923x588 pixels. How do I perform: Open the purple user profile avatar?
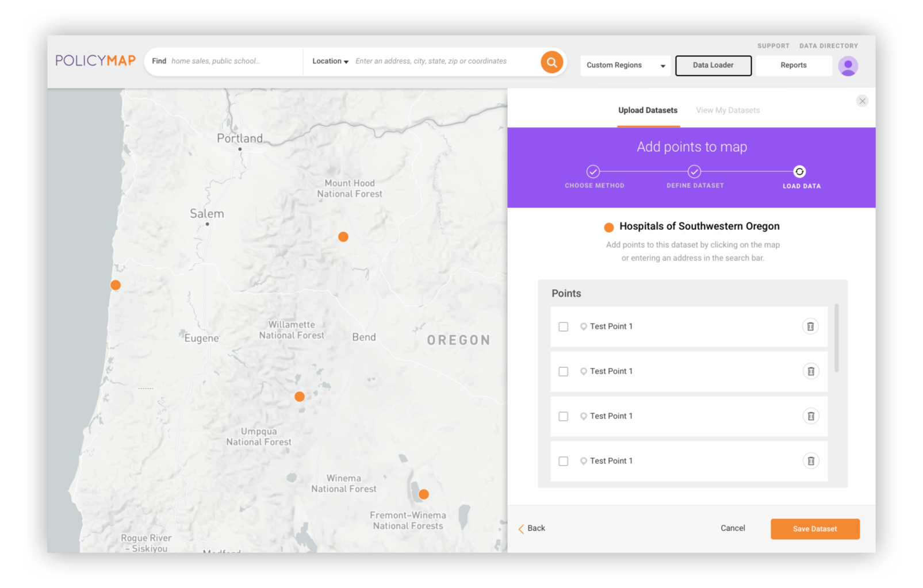[x=848, y=66]
